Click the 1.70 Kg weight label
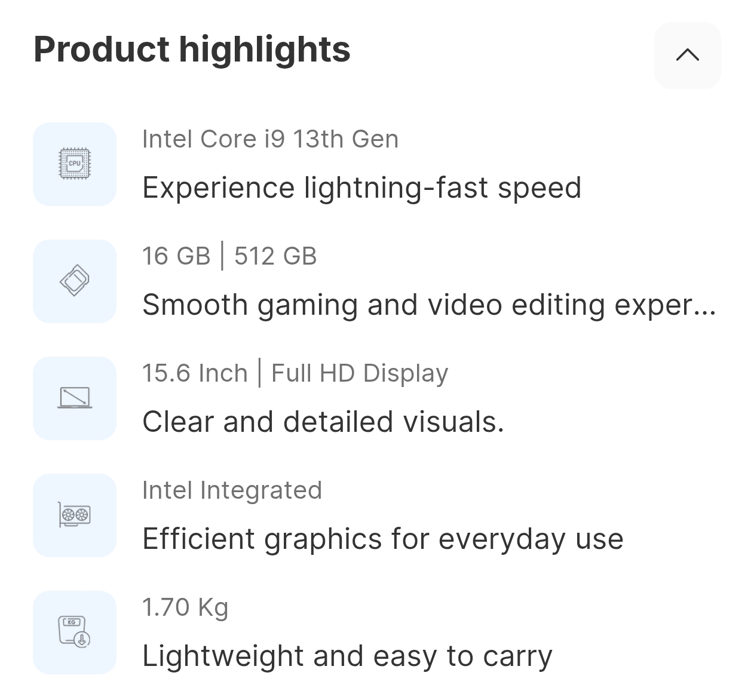 click(185, 607)
